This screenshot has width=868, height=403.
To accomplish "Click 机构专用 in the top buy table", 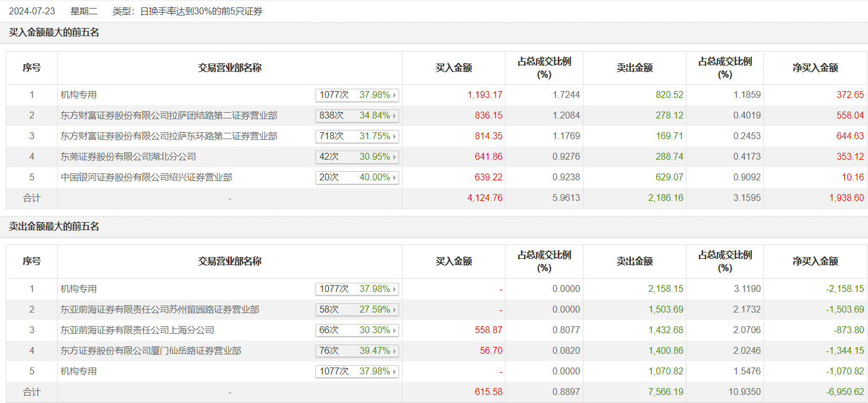I will coord(79,95).
